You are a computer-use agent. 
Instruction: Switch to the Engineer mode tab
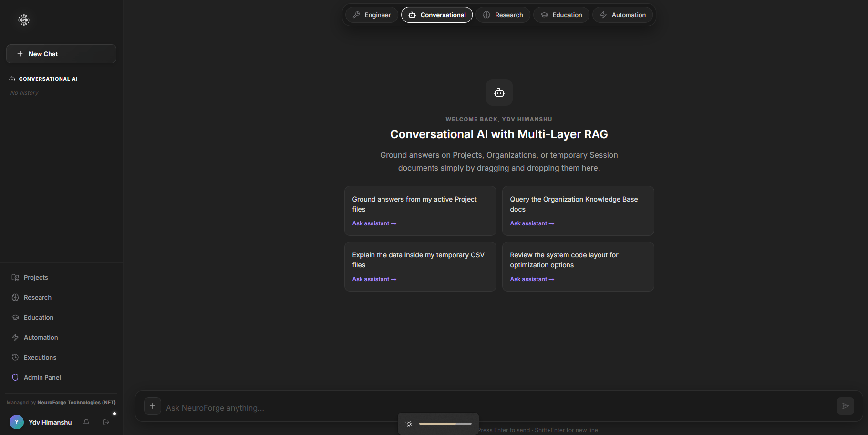click(x=372, y=15)
